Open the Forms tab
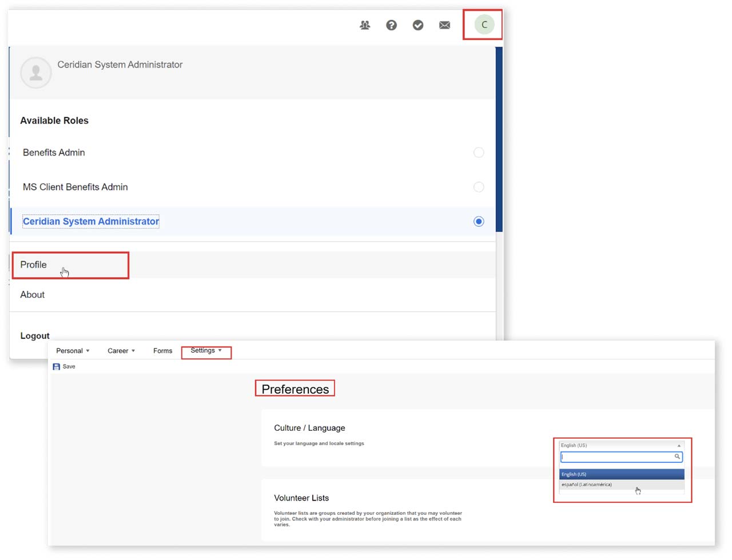This screenshot has width=732, height=560. click(x=162, y=351)
